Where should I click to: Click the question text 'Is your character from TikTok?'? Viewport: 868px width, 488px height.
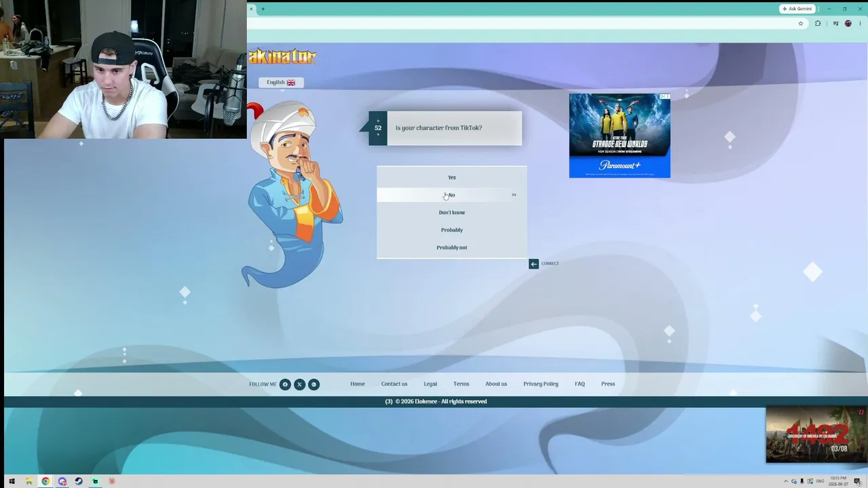click(439, 128)
